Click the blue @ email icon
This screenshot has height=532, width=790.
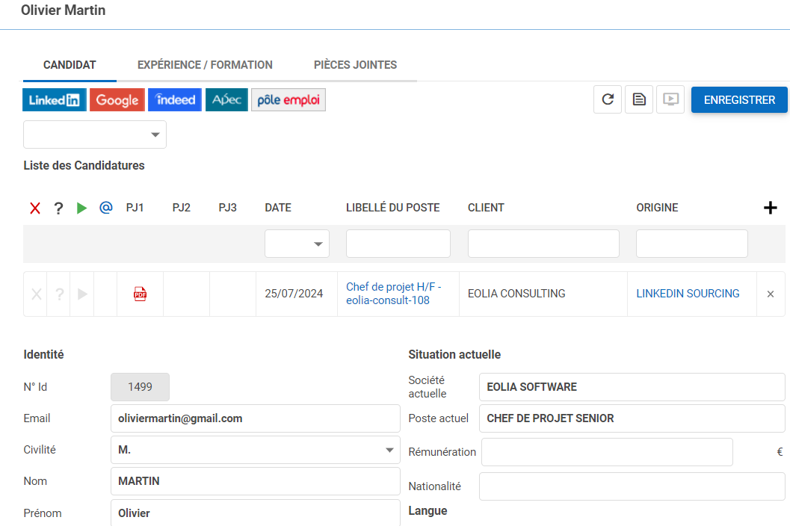[106, 208]
